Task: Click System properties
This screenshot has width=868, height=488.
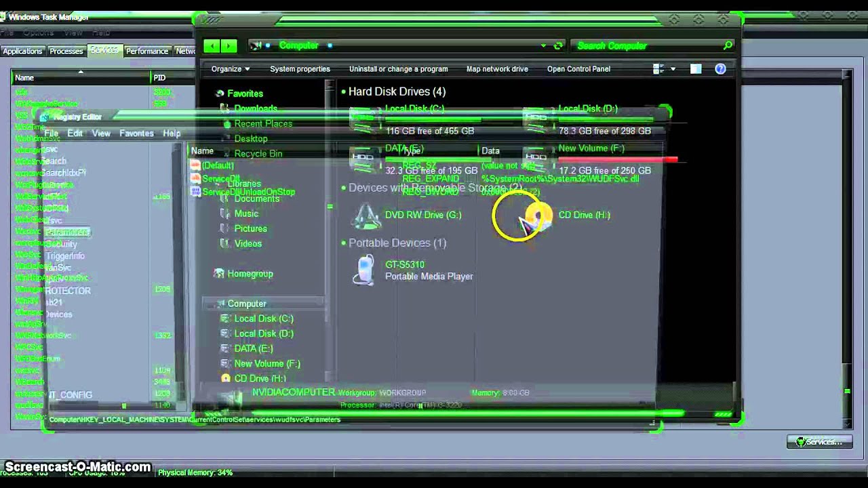Action: (x=300, y=68)
